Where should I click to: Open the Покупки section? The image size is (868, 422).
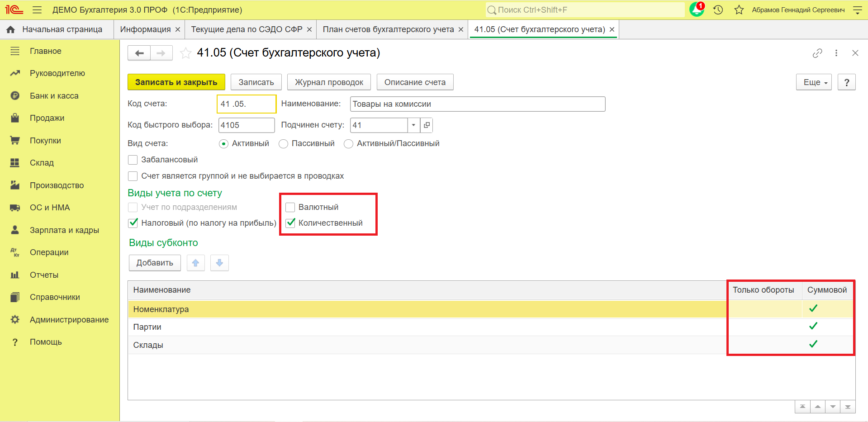(60, 141)
